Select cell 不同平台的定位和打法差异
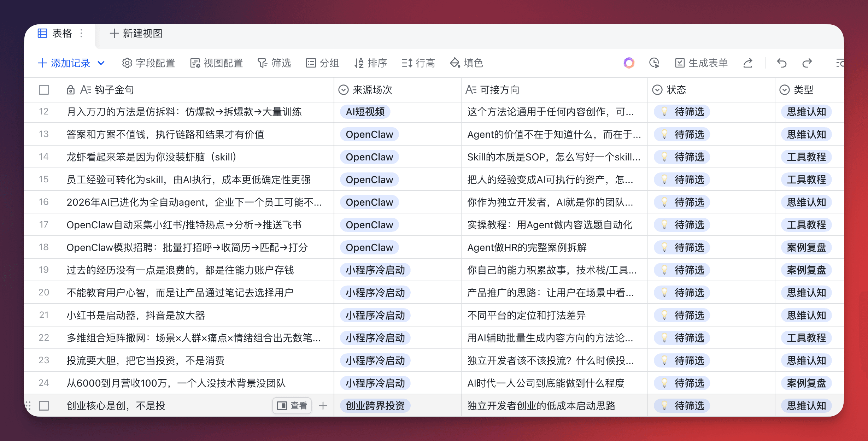Screen dimensions: 868x441 coord(554,315)
